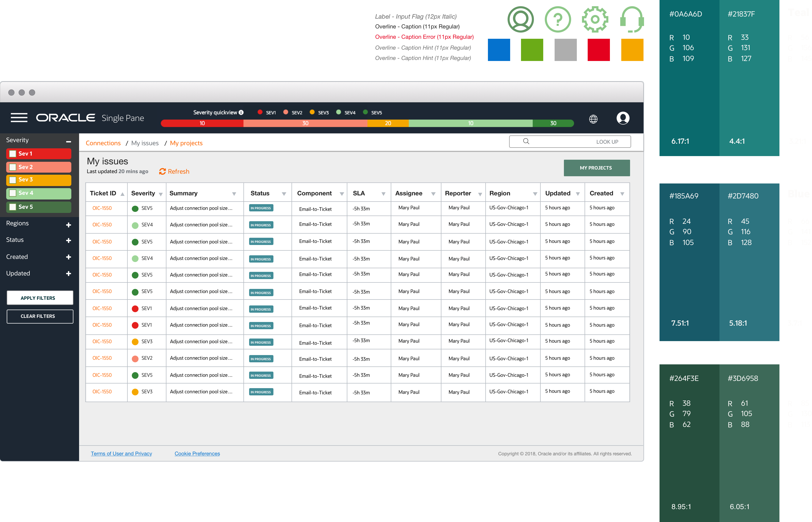Image resolution: width=812 pixels, height=522 pixels.
Task: Select the orange color swatch at the top
Action: click(x=632, y=50)
